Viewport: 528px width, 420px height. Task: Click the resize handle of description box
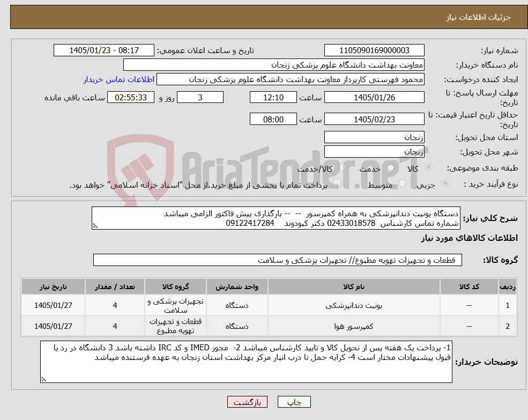point(95,226)
